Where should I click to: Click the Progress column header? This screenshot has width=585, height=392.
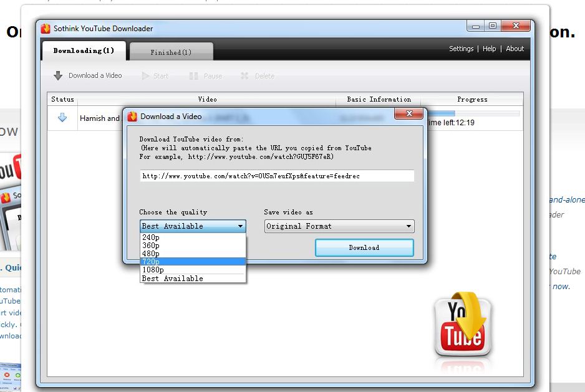point(472,99)
